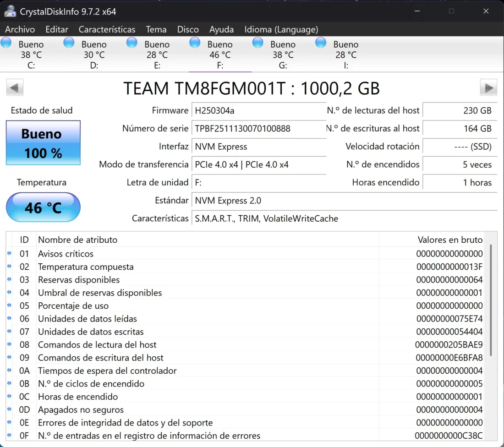This screenshot has width=504, height=447.
Task: Switch to Bueno 38 °C G: drive label
Action: [283, 55]
